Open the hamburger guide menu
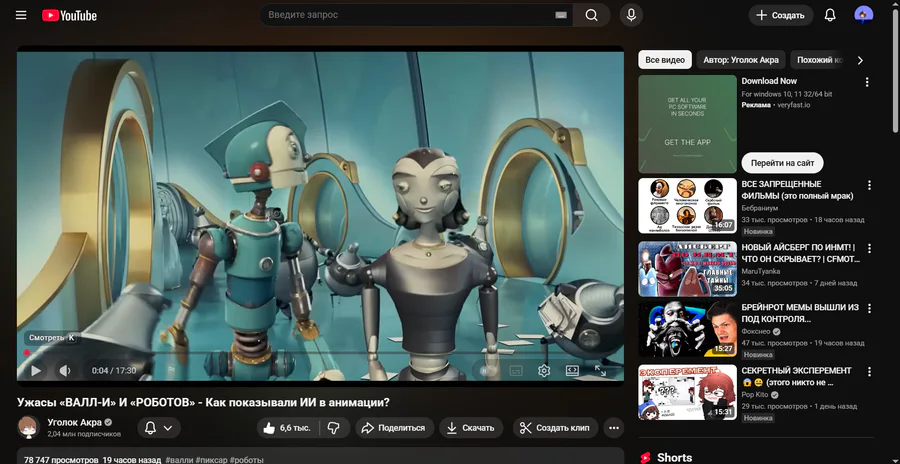900x464 pixels. [21, 15]
